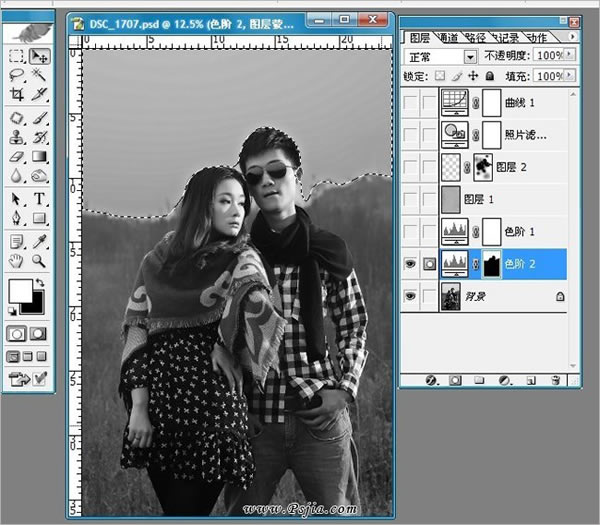Select the 色阶 1 layer

pos(503,232)
